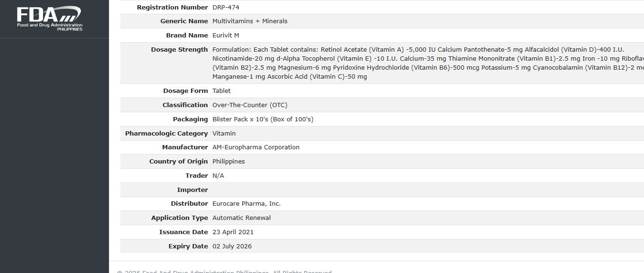Select the generic name Multivitamins + Minerals
644x273 pixels.
(250, 21)
